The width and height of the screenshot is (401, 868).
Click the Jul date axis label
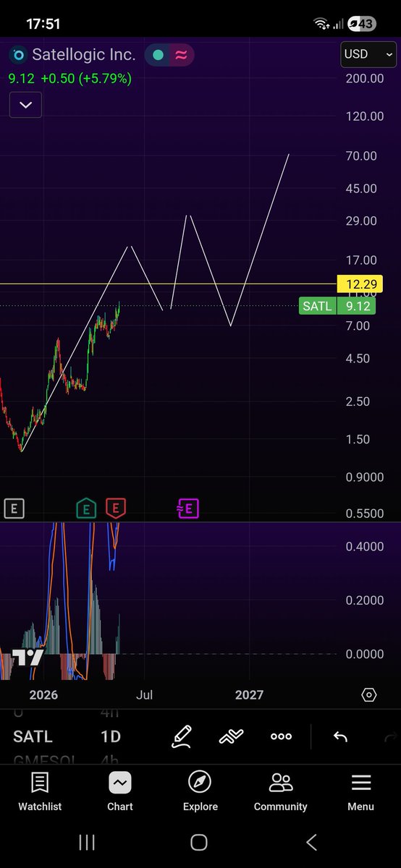(x=144, y=695)
